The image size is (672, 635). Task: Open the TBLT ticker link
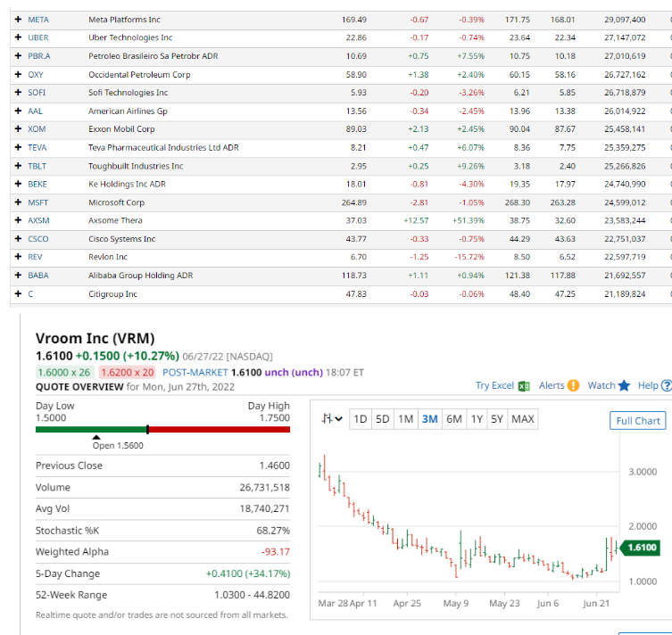pyautogui.click(x=37, y=166)
